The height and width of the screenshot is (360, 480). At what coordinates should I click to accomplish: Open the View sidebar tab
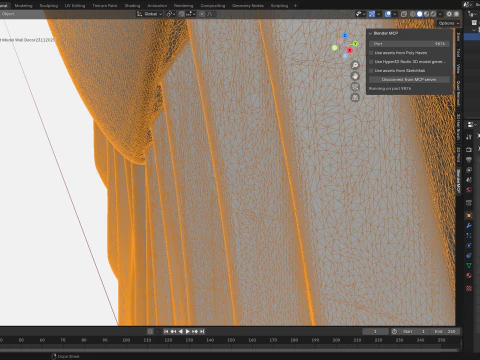458,68
